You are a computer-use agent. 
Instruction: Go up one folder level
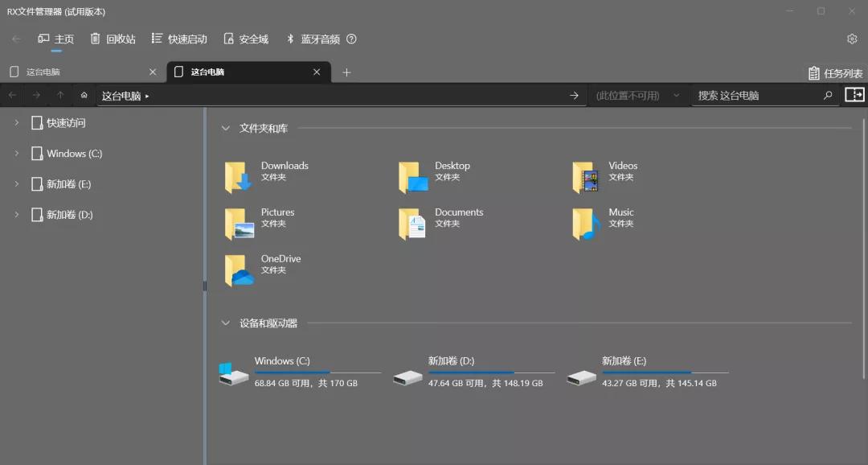tap(60, 95)
